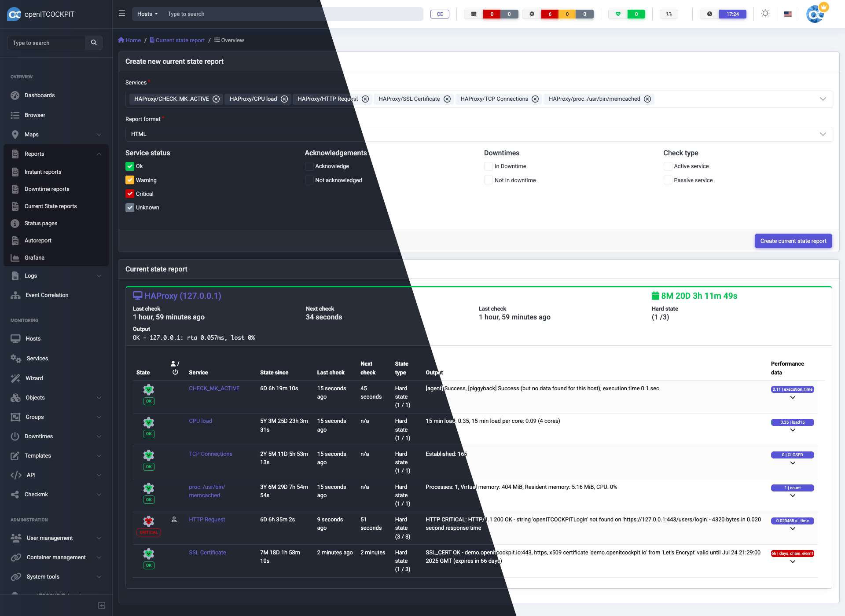
Task: Expand CHECK_MK_ACTIVE performance data chevron
Action: (x=793, y=397)
